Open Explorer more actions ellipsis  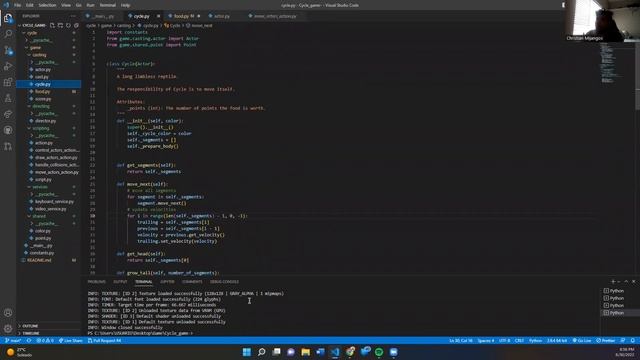click(x=73, y=16)
